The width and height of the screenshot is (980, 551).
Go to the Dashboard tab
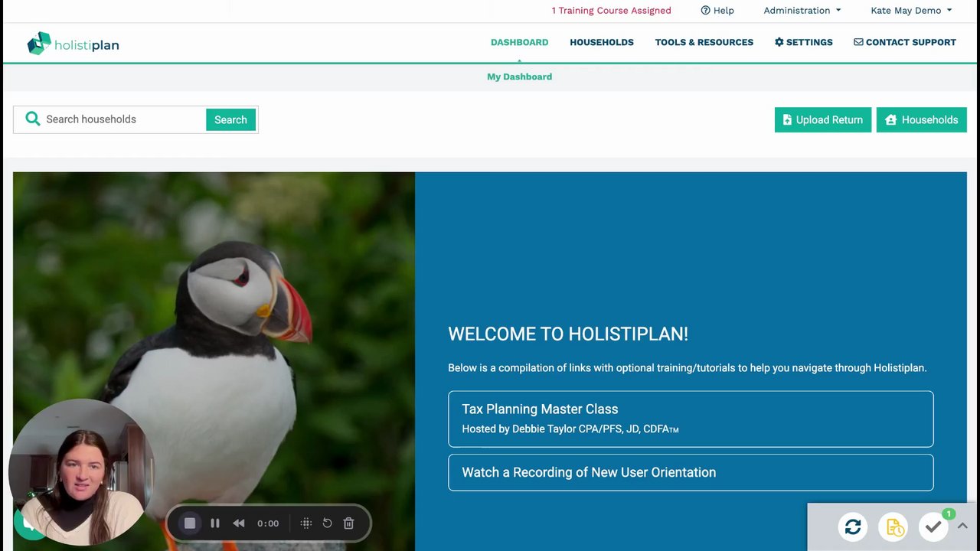(519, 42)
